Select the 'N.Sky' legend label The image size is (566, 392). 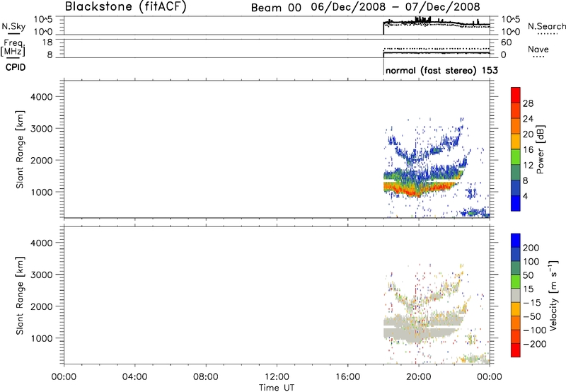point(13,26)
